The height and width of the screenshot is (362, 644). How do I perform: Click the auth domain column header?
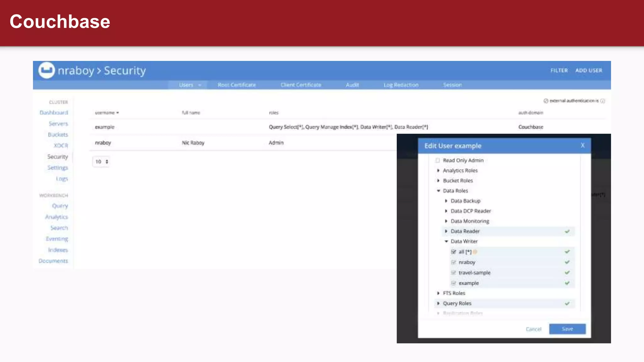point(531,112)
